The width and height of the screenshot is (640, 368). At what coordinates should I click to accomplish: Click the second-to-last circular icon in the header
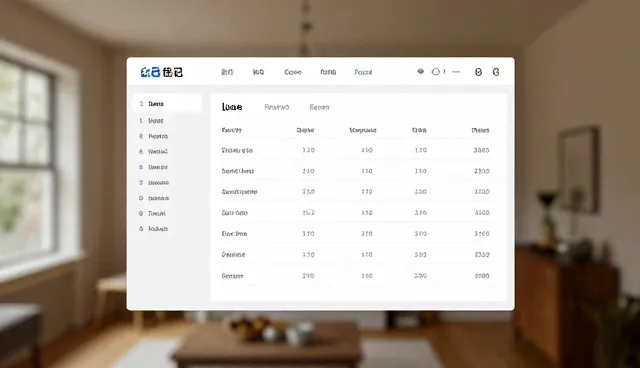coord(478,72)
